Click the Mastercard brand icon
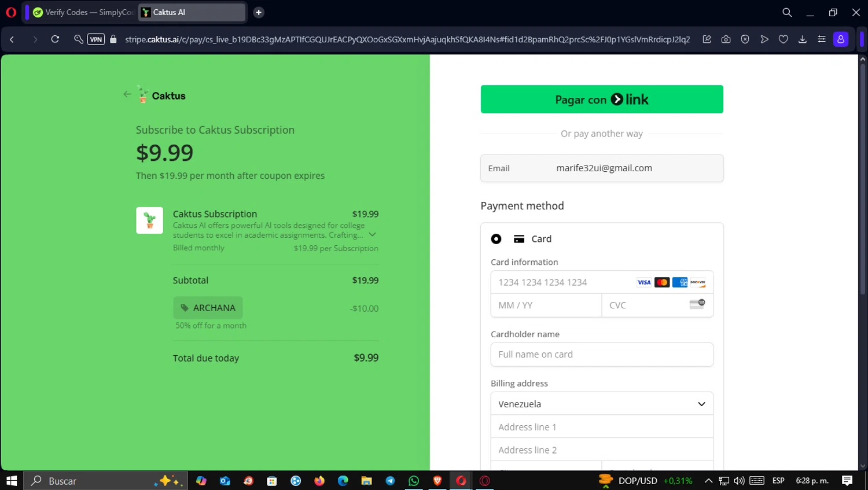868x490 pixels. click(662, 282)
